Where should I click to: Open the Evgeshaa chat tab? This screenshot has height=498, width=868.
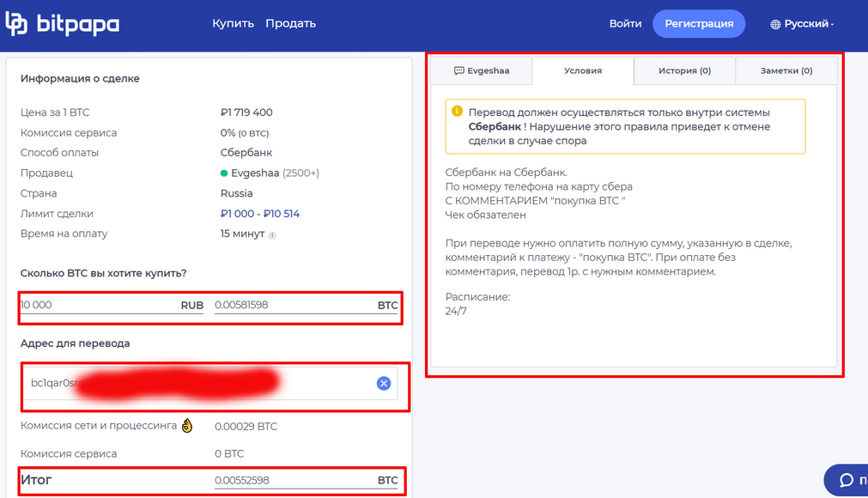point(481,70)
